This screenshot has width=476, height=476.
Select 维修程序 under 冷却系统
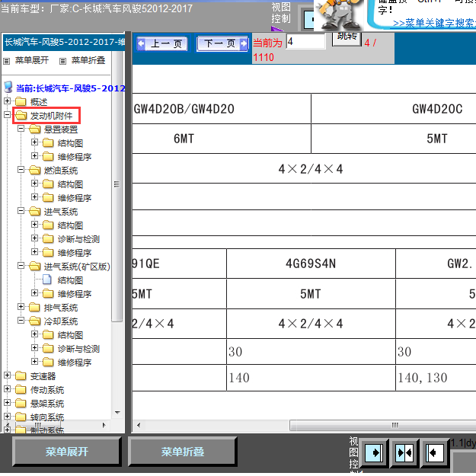coord(75,363)
